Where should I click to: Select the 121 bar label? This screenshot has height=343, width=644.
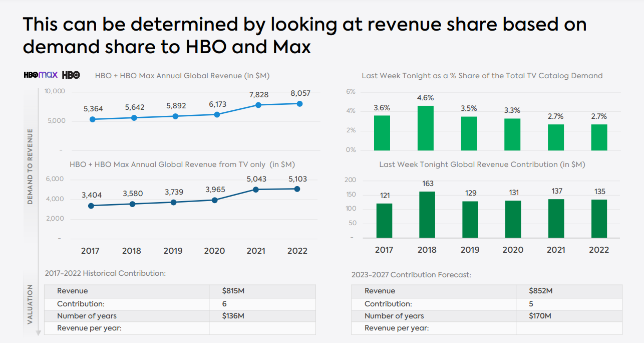tap(385, 196)
